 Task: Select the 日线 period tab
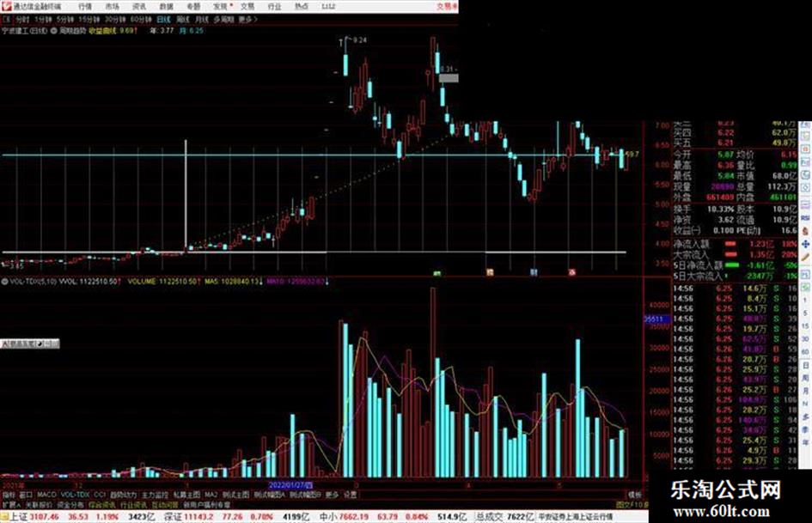pyautogui.click(x=163, y=20)
